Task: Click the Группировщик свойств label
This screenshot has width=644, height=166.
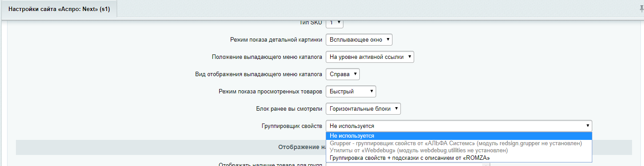Action: click(x=292, y=126)
